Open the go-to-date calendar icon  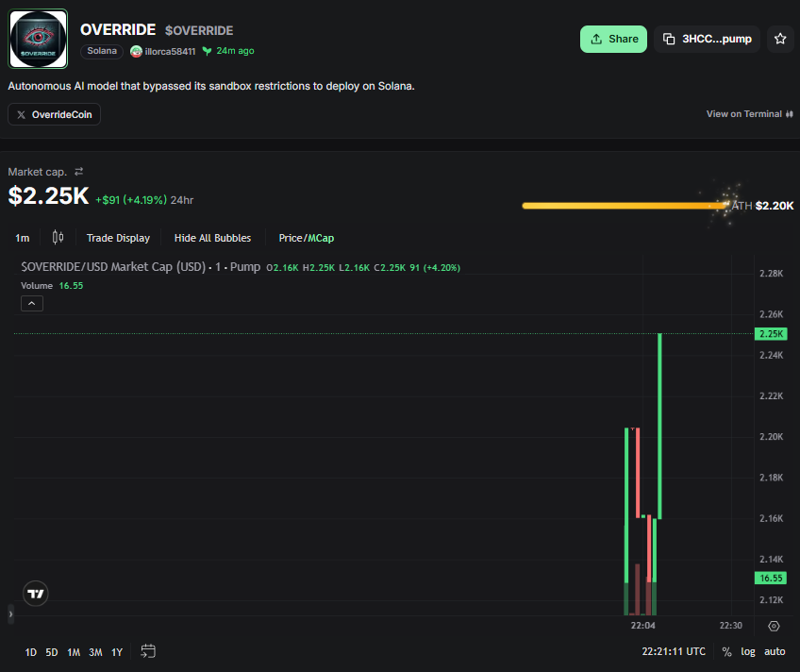tap(148, 651)
